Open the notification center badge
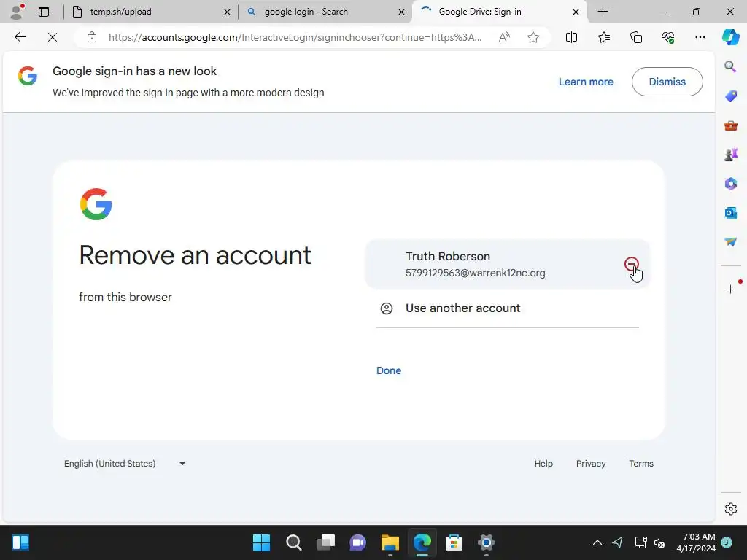Screen dimensions: 747x560 [727, 542]
